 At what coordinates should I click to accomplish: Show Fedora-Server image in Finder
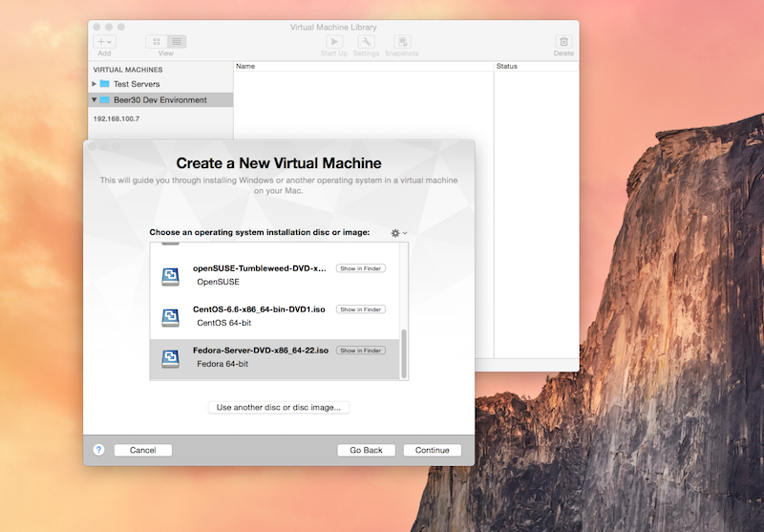361,351
